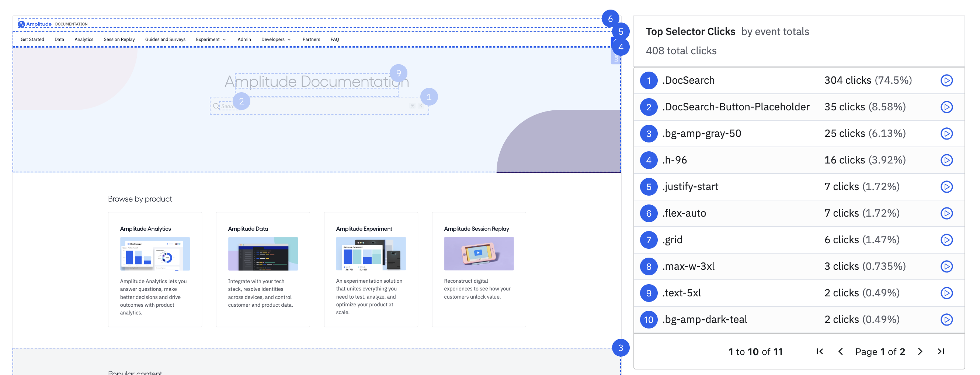980x375 pixels.
Task: Click the Get Started link
Action: pyautogui.click(x=32, y=39)
